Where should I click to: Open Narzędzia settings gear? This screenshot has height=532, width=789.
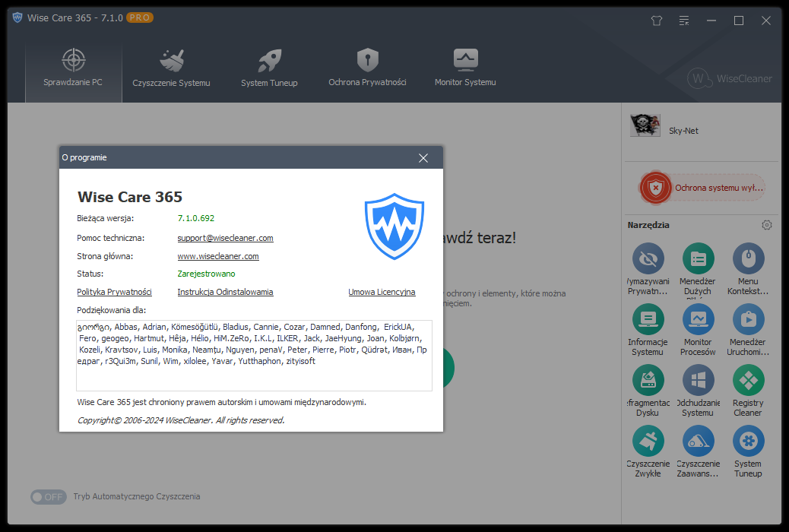(766, 225)
